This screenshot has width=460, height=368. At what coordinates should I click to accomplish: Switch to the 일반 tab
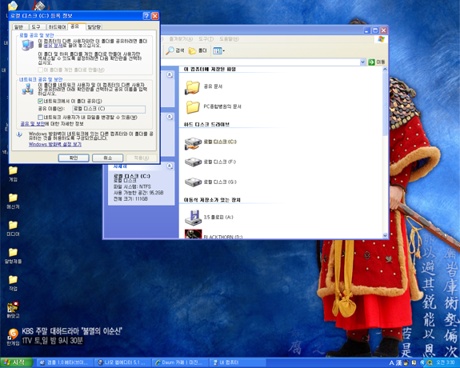pyautogui.click(x=19, y=27)
